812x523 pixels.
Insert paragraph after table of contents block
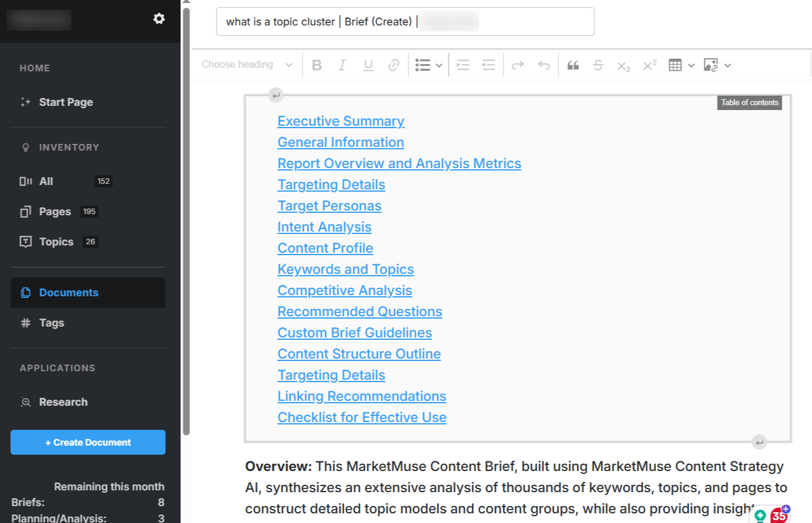760,443
